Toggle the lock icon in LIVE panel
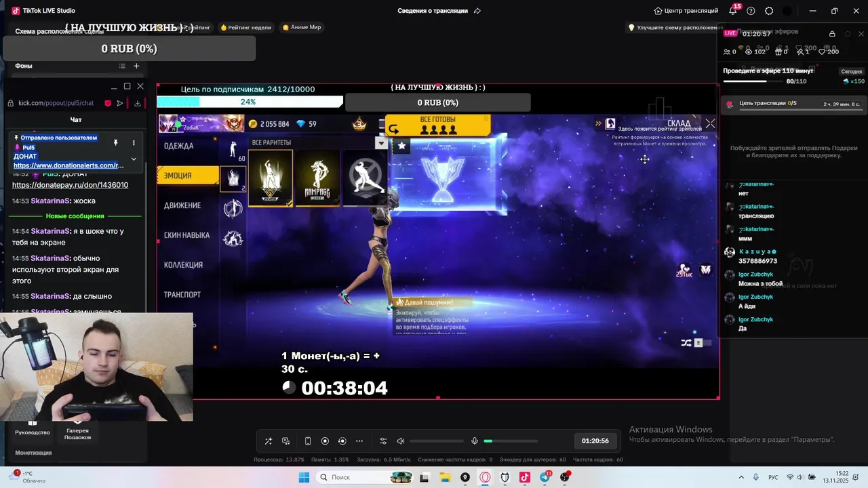 click(832, 34)
